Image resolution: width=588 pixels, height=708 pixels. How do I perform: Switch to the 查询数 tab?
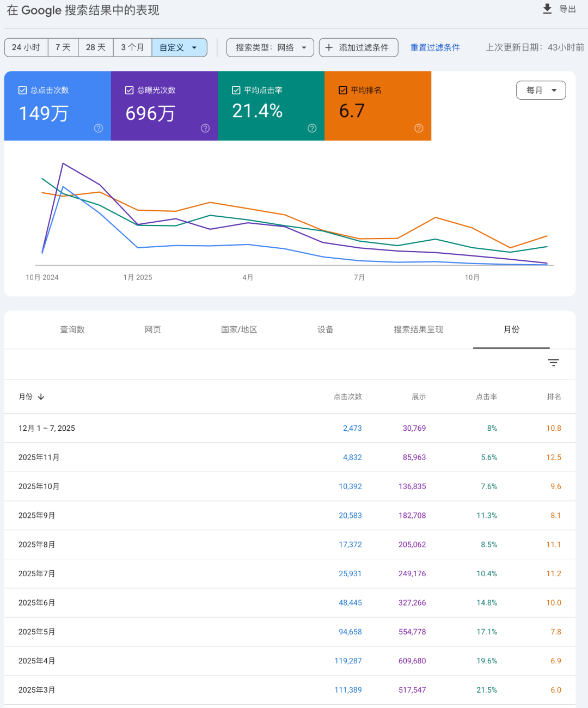[x=72, y=329]
